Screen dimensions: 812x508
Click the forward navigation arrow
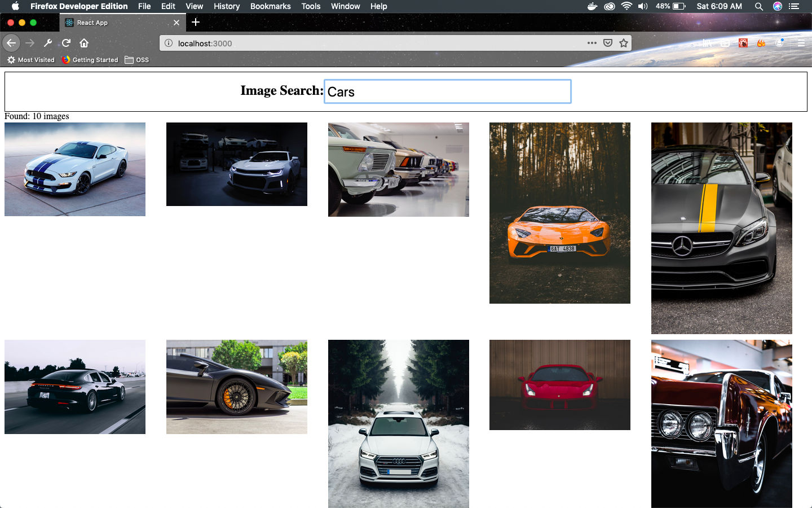tap(30, 43)
